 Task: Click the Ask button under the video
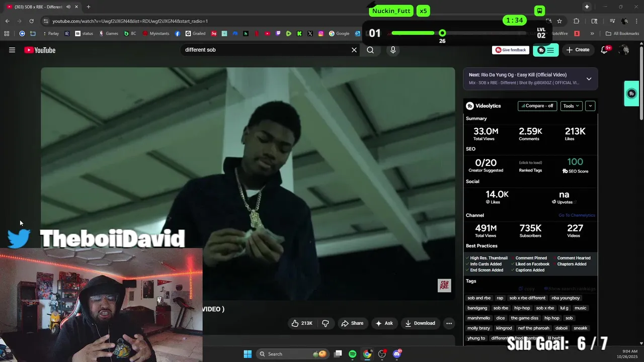point(384,323)
